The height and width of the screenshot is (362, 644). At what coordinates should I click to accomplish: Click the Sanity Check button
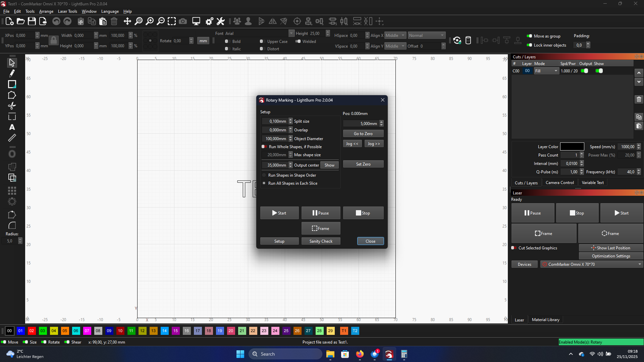pos(321,241)
